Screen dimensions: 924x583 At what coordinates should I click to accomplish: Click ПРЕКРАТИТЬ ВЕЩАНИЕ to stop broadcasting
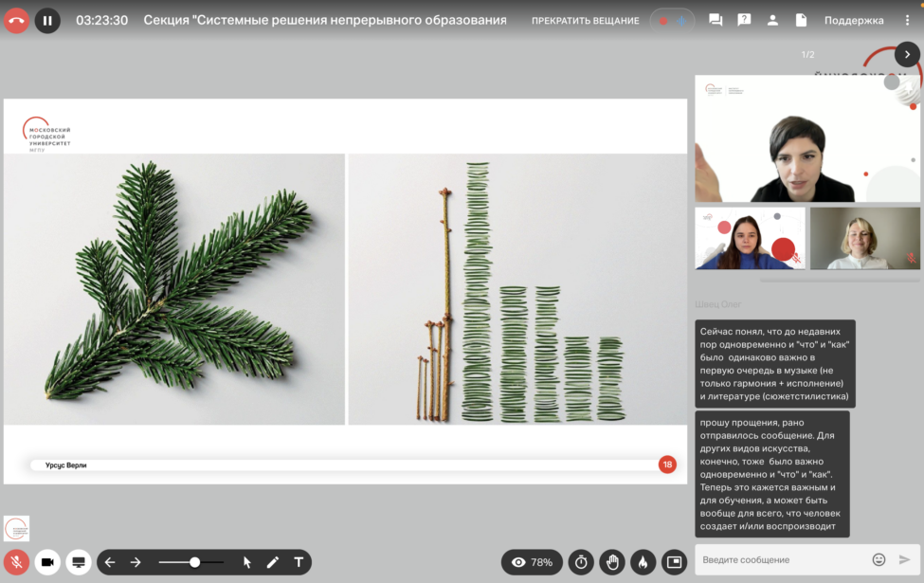coord(585,21)
